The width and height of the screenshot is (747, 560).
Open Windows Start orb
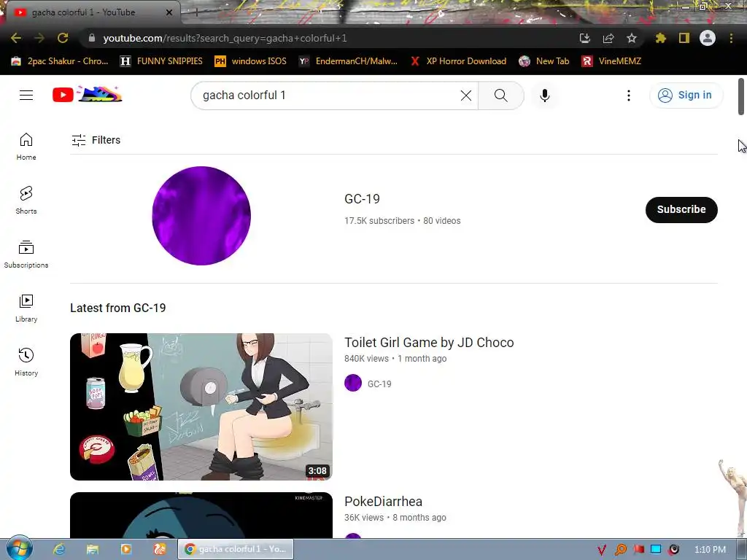pos(20,548)
